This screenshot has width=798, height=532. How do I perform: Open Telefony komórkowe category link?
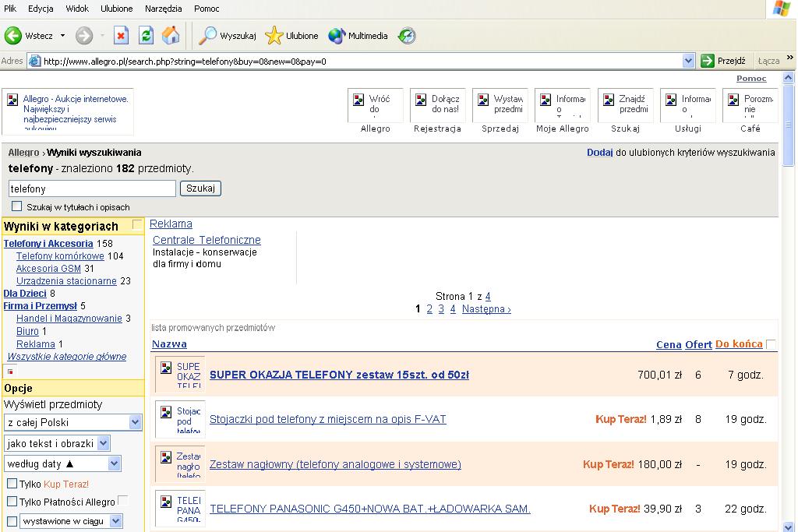click(60, 255)
